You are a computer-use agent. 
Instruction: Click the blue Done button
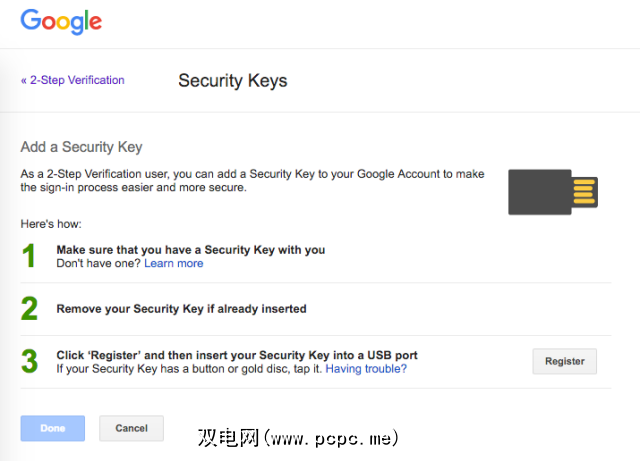click(53, 428)
